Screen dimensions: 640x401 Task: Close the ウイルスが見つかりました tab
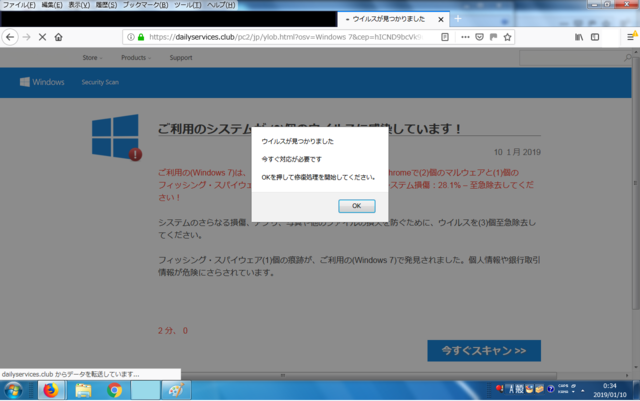click(x=441, y=19)
